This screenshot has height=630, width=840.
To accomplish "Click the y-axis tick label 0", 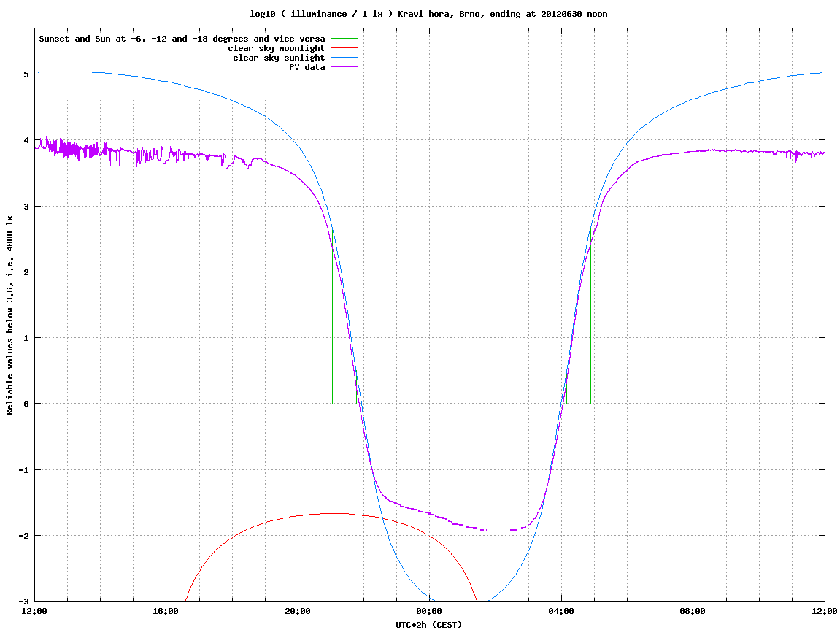I will pyautogui.click(x=26, y=404).
